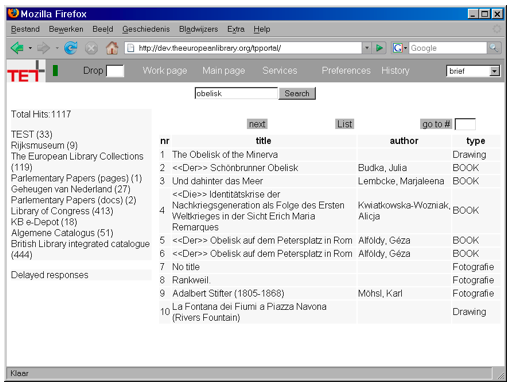Open the Bestand menu
511x388 pixels.
(x=25, y=29)
